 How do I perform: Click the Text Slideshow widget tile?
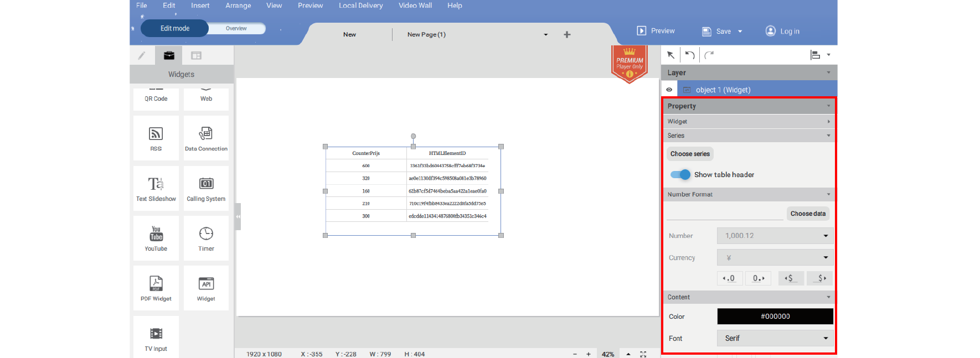156,188
